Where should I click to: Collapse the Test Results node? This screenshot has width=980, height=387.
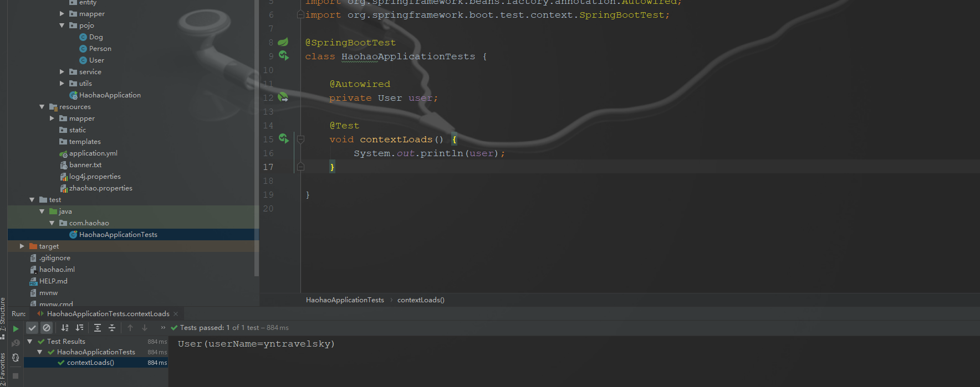(x=29, y=342)
